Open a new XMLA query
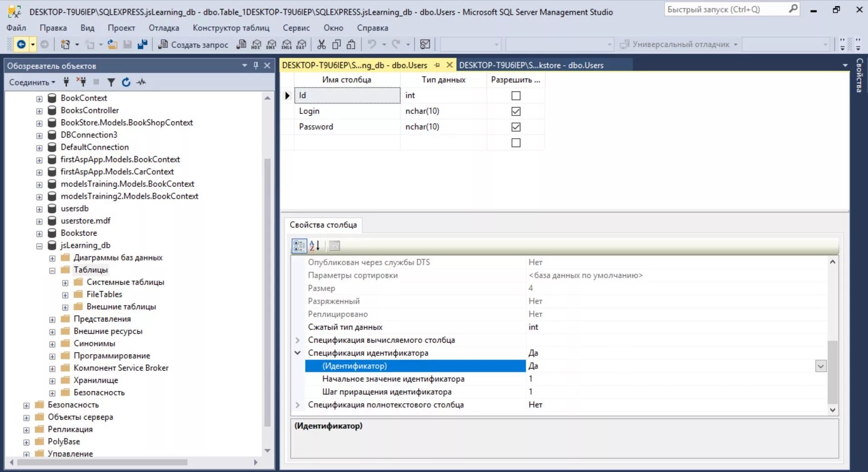868x472 pixels. 286,44
